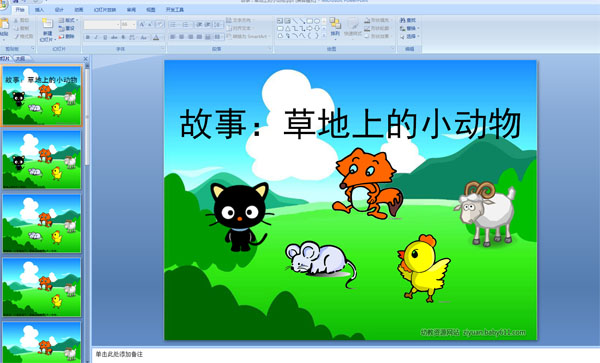Click the New Slide (新建幻灯片) icon

(x=47, y=23)
